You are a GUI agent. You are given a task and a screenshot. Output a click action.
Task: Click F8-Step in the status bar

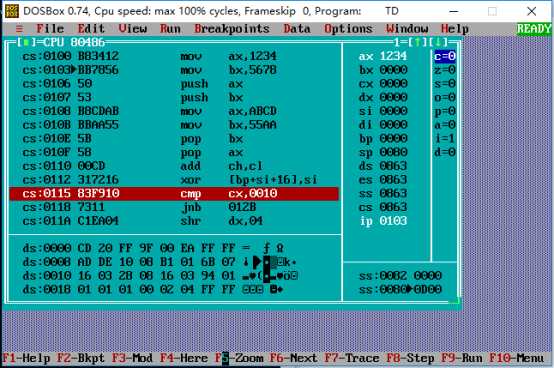[x=410, y=358]
